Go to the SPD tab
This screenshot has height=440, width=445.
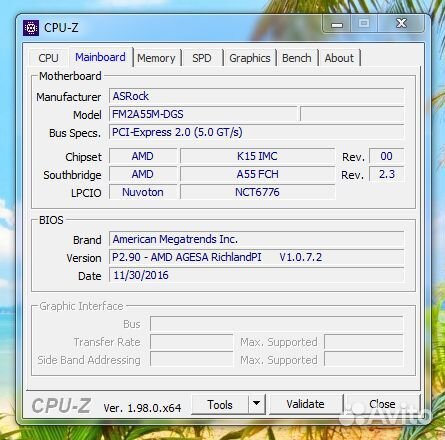pos(202,58)
